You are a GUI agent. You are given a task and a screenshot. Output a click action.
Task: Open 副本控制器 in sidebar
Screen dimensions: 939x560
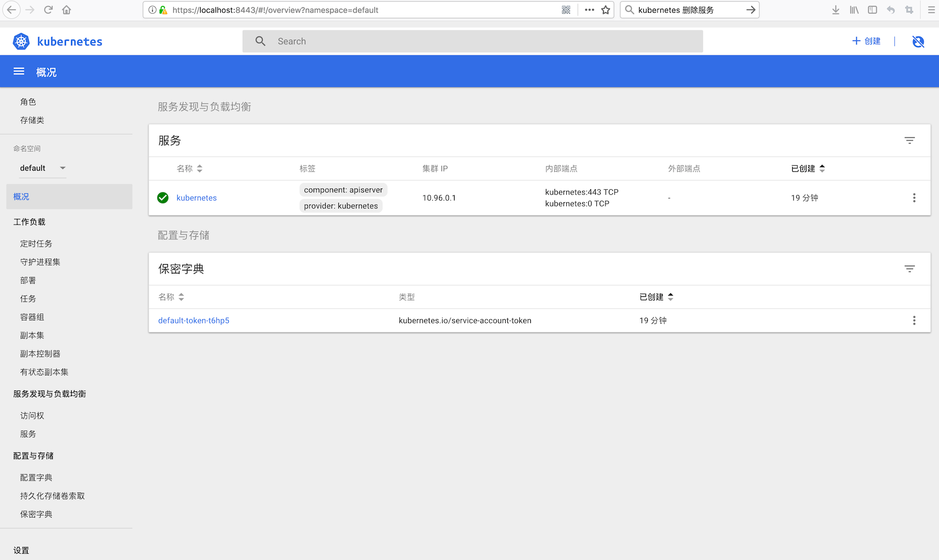click(x=40, y=354)
